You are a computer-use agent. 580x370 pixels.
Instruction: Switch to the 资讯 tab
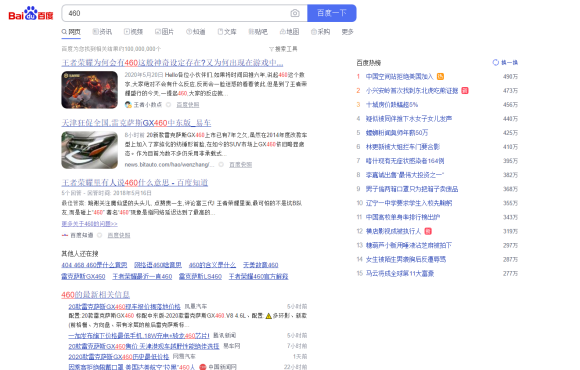tap(102, 32)
